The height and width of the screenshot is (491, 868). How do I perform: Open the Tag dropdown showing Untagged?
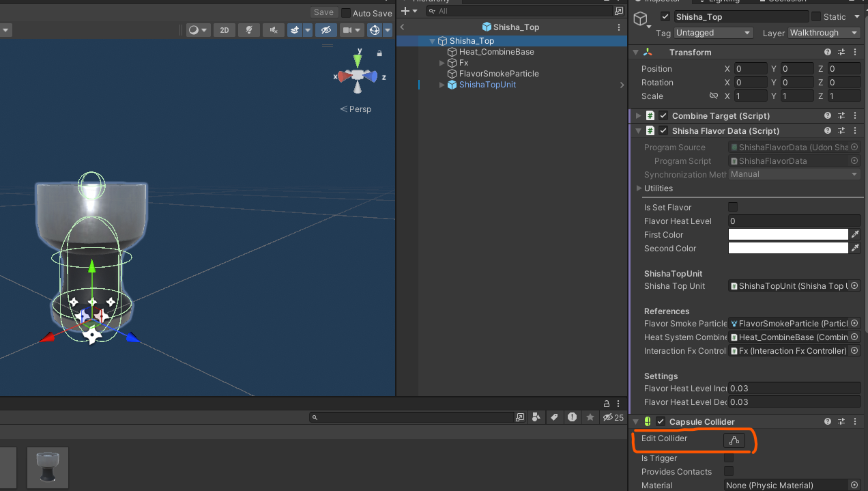click(x=713, y=33)
